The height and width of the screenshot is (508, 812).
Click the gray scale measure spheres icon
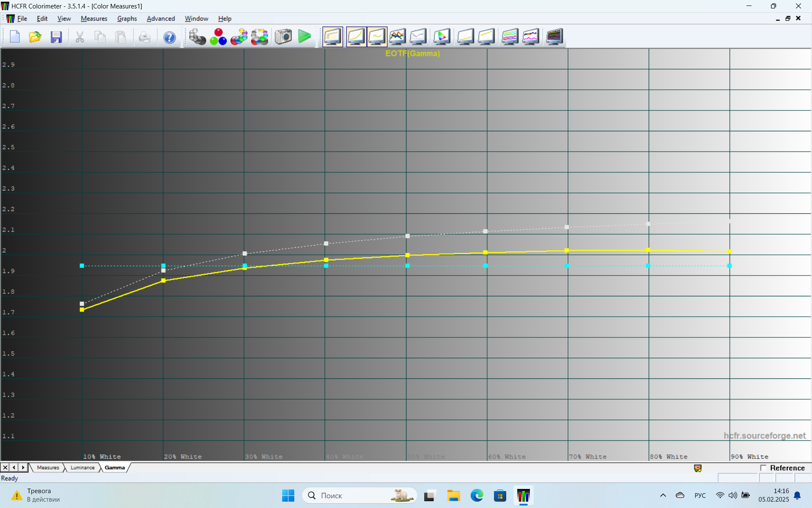tap(197, 37)
